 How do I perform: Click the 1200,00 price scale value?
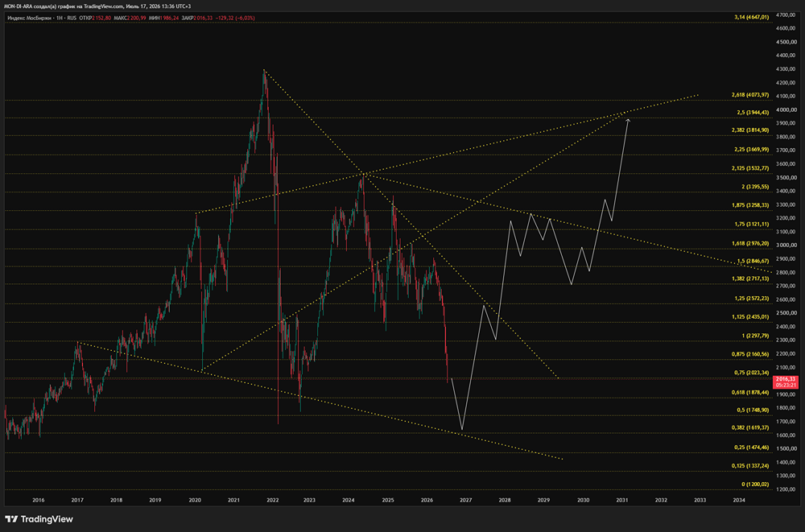click(787, 489)
